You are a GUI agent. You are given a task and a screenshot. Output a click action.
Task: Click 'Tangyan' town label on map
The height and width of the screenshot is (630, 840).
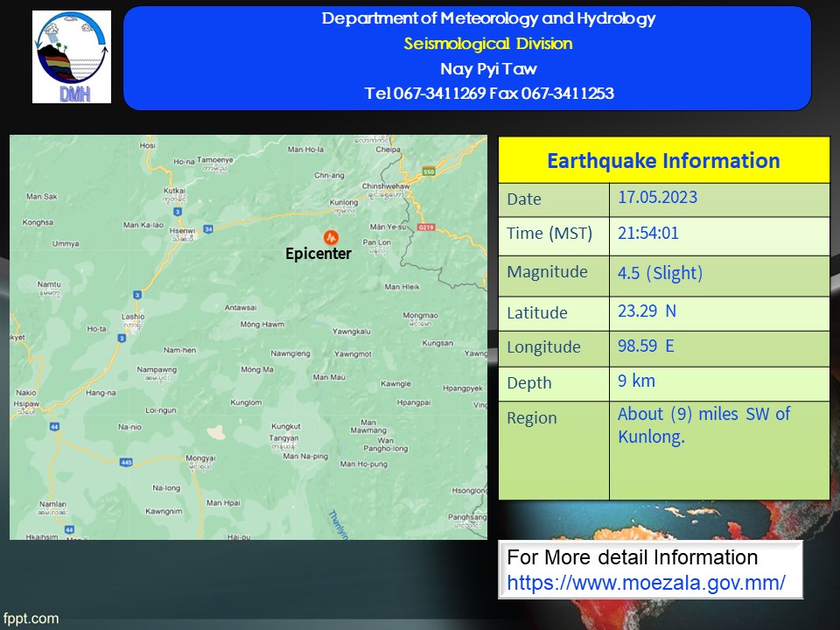[x=283, y=437]
